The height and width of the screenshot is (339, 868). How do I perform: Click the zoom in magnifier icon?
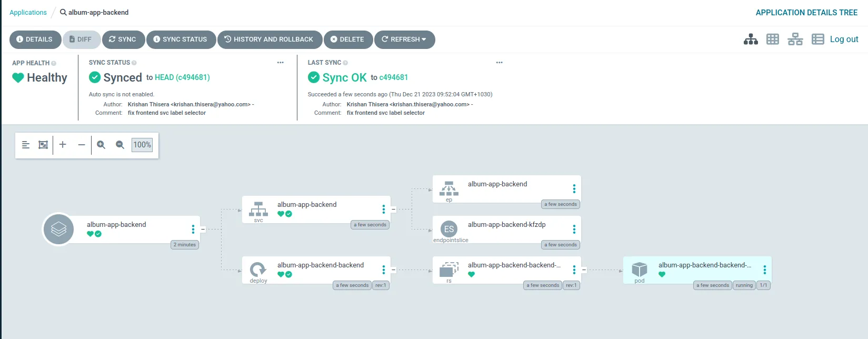tap(101, 145)
